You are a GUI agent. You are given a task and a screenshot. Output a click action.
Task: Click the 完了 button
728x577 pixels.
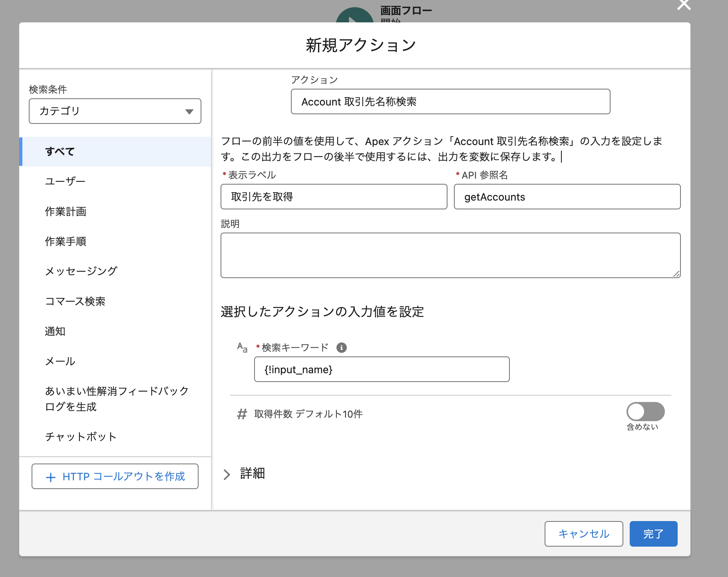coord(653,533)
